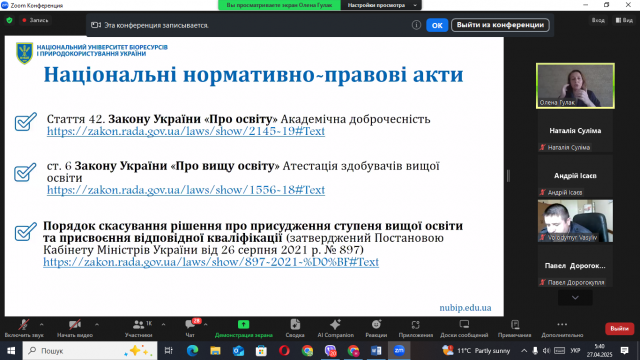The width and height of the screenshot is (640, 360).
Task: Open the Apps icon in toolbar
Action: click(416, 325)
